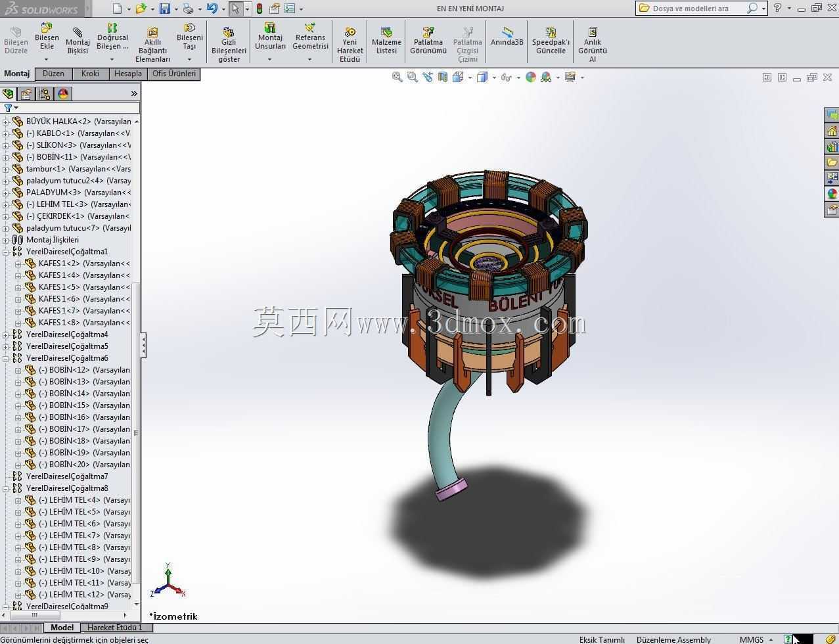Viewport: 839px width, 644px height.
Task: Click Akıllı Bağlantı Elemanları tool
Action: (152, 45)
